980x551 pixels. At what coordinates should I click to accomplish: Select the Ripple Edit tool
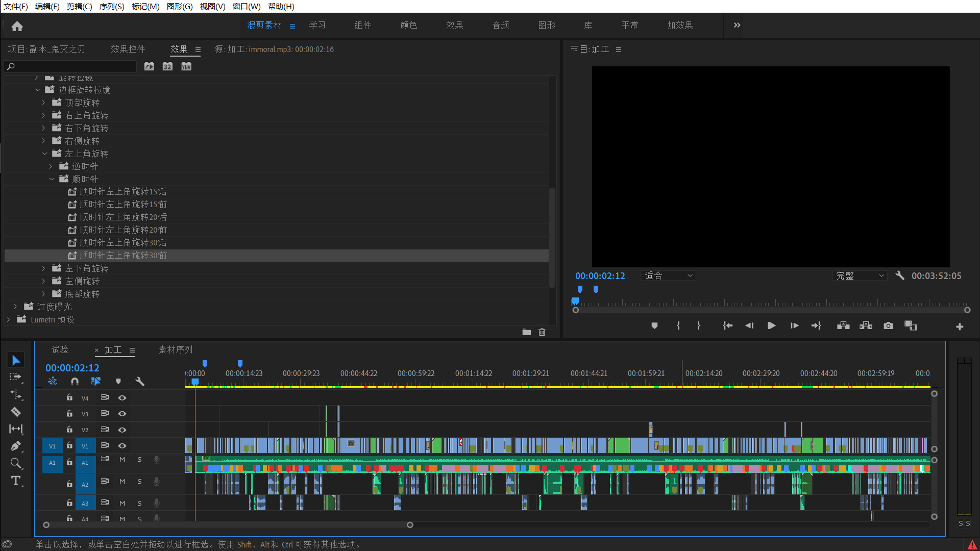(16, 394)
